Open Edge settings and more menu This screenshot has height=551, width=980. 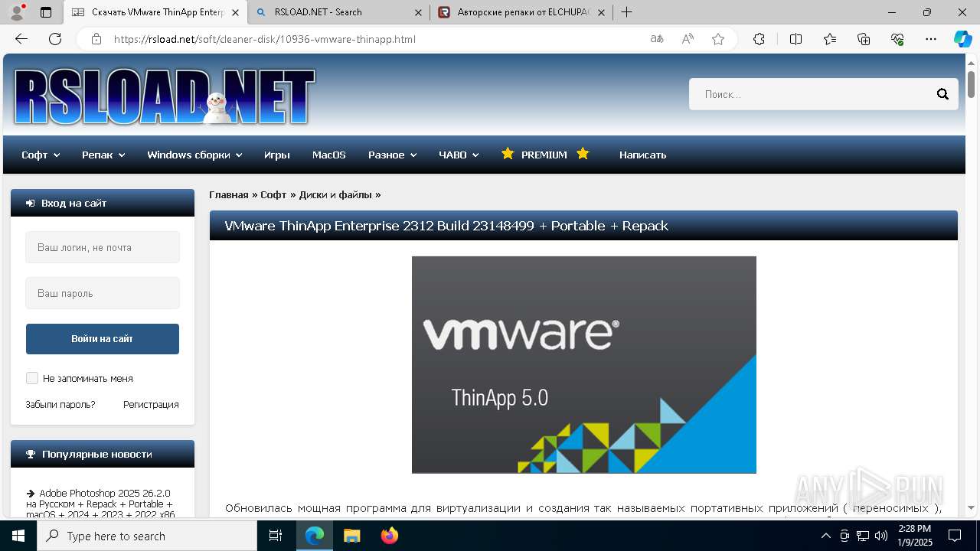931,39
